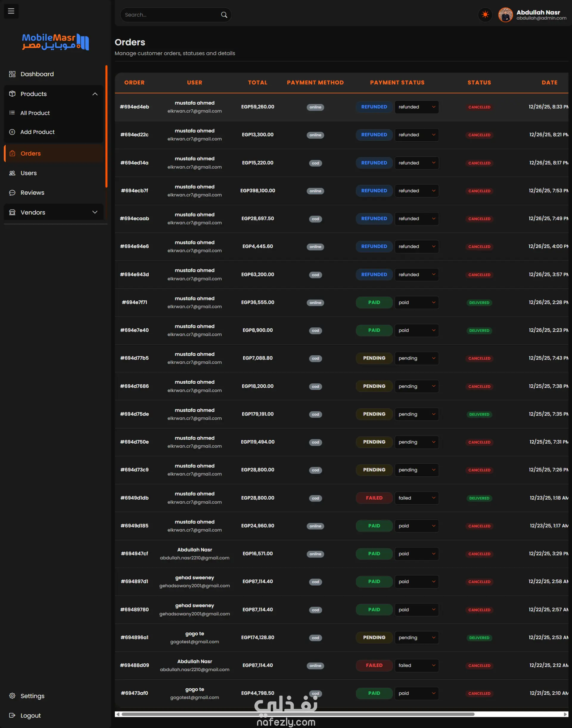Click the hamburger menu icon
The height and width of the screenshot is (728, 572).
(x=11, y=11)
